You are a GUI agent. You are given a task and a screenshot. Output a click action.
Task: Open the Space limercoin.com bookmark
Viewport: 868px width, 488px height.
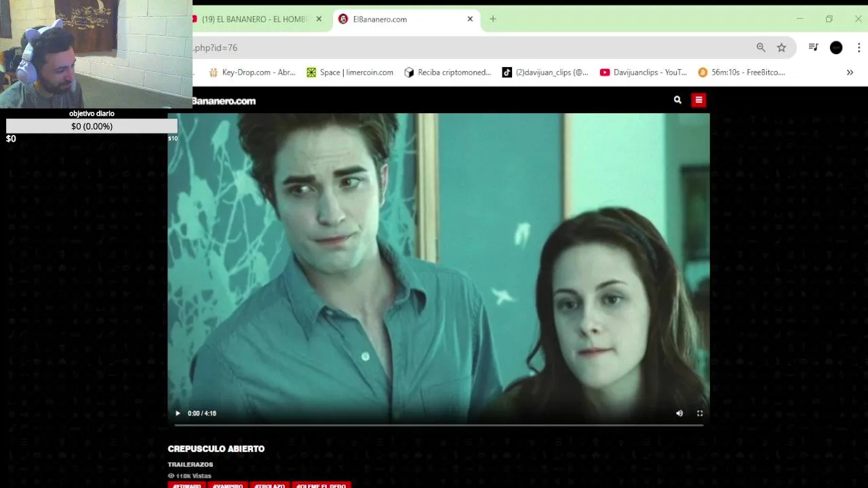pyautogui.click(x=350, y=73)
